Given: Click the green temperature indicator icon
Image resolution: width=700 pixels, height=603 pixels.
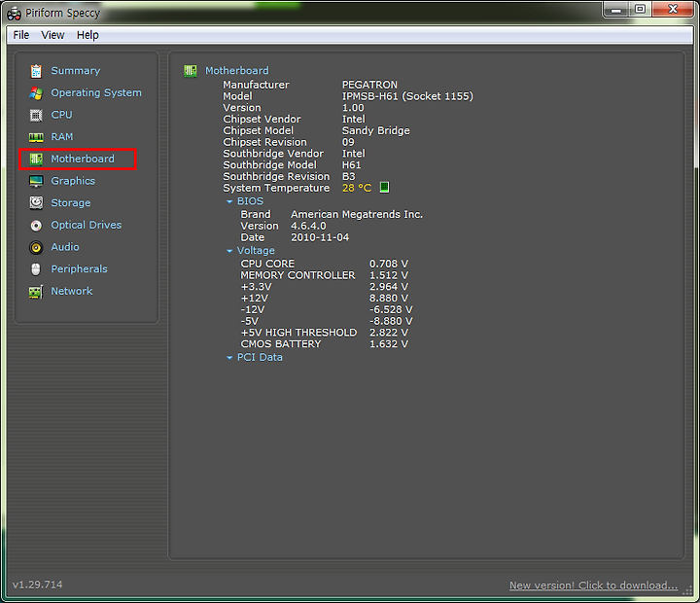Looking at the screenshot, I should pos(384,187).
